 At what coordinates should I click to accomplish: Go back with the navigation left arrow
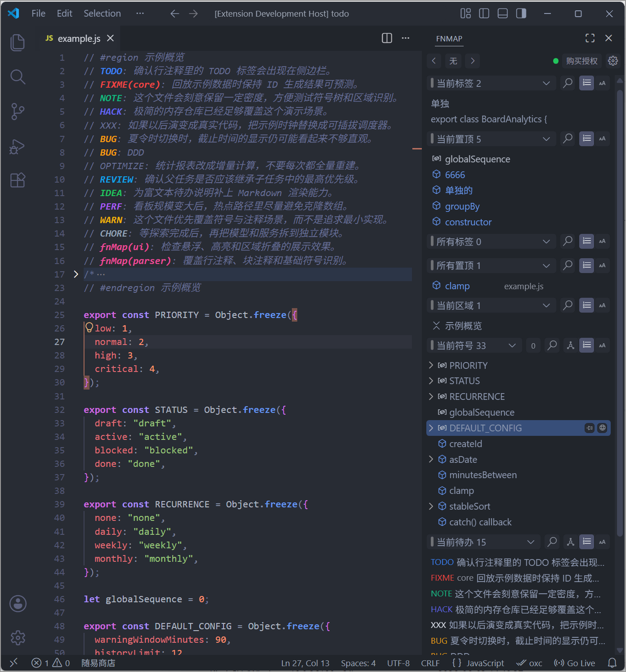tap(175, 13)
